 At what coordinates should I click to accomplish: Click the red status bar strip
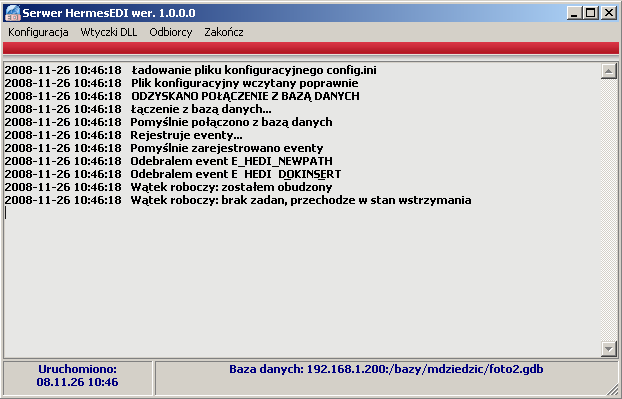[311, 48]
